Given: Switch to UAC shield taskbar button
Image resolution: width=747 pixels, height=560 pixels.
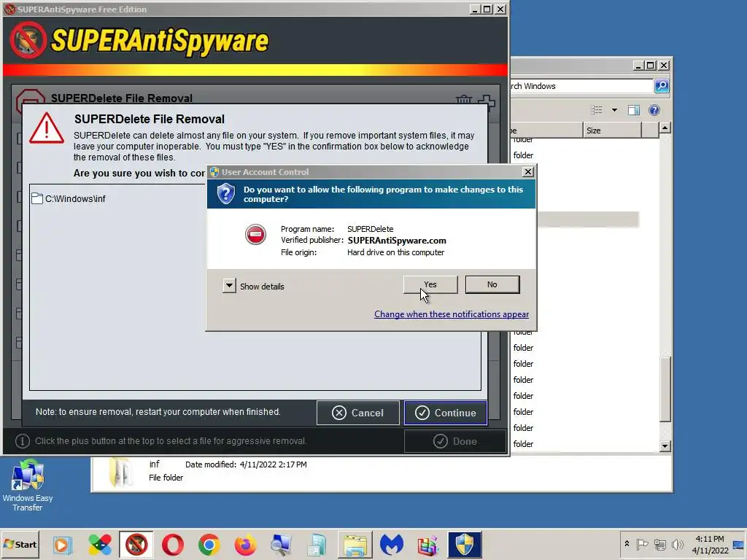Looking at the screenshot, I should point(465,544).
